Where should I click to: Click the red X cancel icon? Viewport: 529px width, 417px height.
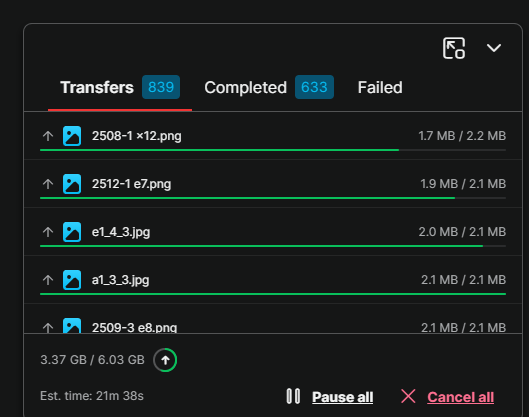[408, 396]
